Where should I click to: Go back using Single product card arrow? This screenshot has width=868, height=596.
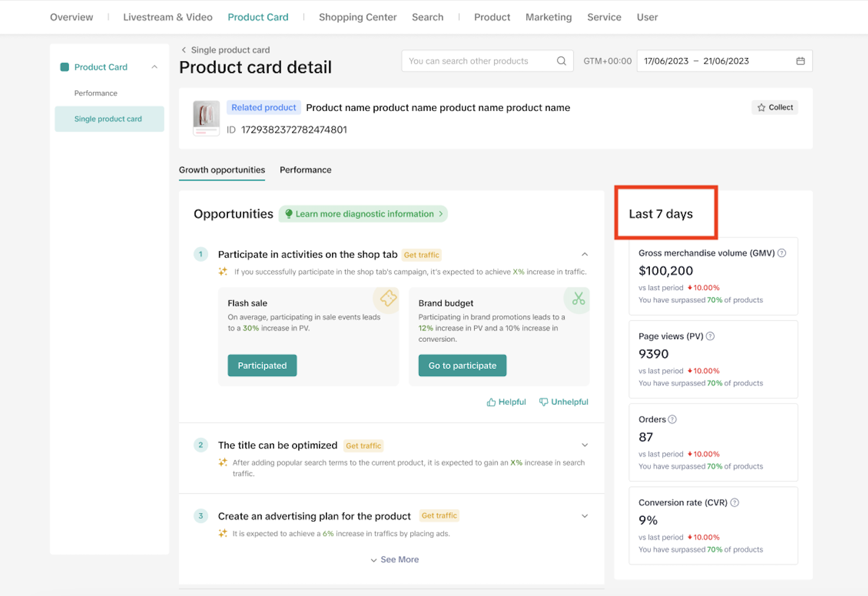pyautogui.click(x=184, y=50)
